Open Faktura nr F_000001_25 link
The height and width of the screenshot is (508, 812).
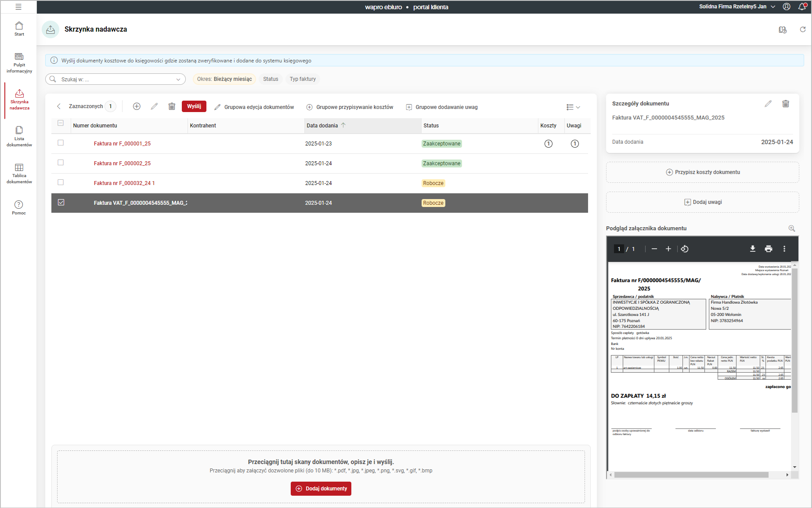point(122,144)
